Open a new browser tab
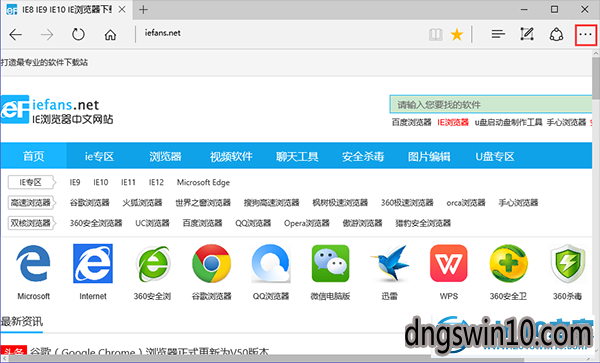Image resolution: width=600 pixels, height=363 pixels. pyautogui.click(x=143, y=10)
